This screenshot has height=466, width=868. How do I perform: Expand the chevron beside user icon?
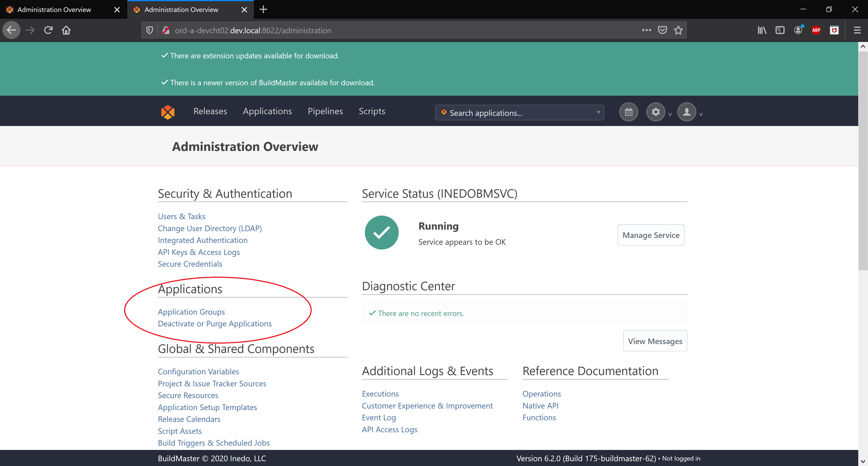pos(701,114)
